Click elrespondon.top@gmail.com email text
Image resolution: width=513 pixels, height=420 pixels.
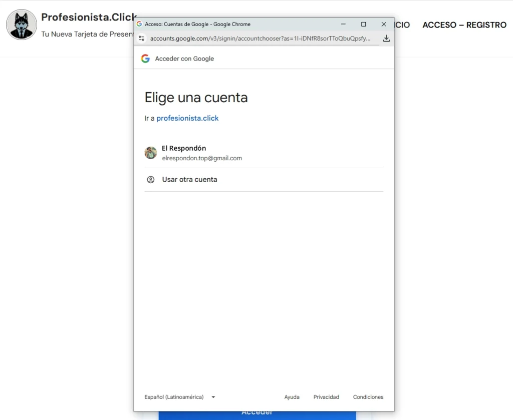click(202, 158)
